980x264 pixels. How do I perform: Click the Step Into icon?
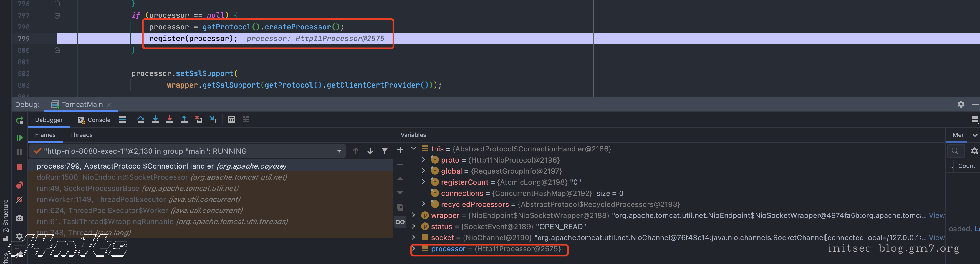pyautogui.click(x=155, y=120)
